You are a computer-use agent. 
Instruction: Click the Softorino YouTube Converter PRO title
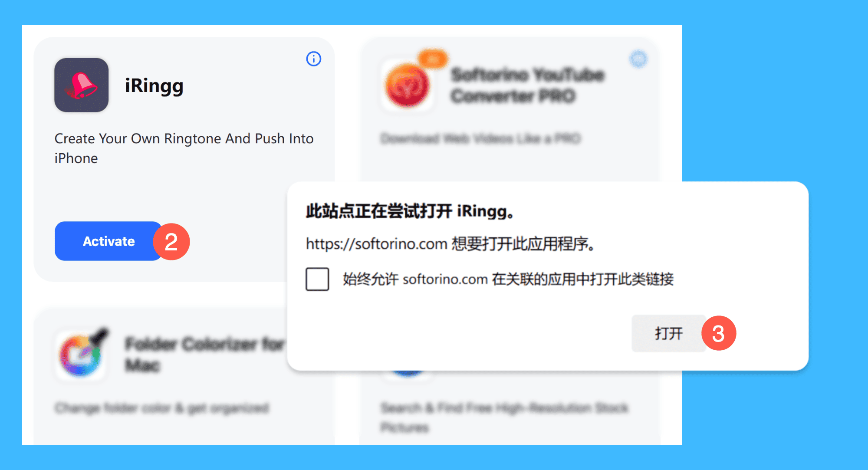click(527, 85)
